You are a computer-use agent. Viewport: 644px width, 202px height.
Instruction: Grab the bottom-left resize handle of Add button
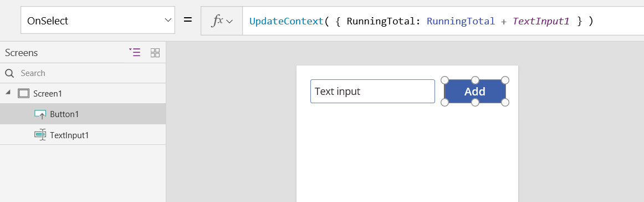click(444, 102)
